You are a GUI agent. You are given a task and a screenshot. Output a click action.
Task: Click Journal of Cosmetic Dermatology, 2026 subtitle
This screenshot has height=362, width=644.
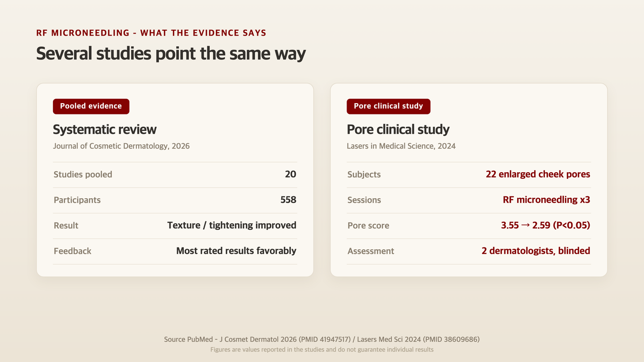(x=121, y=146)
